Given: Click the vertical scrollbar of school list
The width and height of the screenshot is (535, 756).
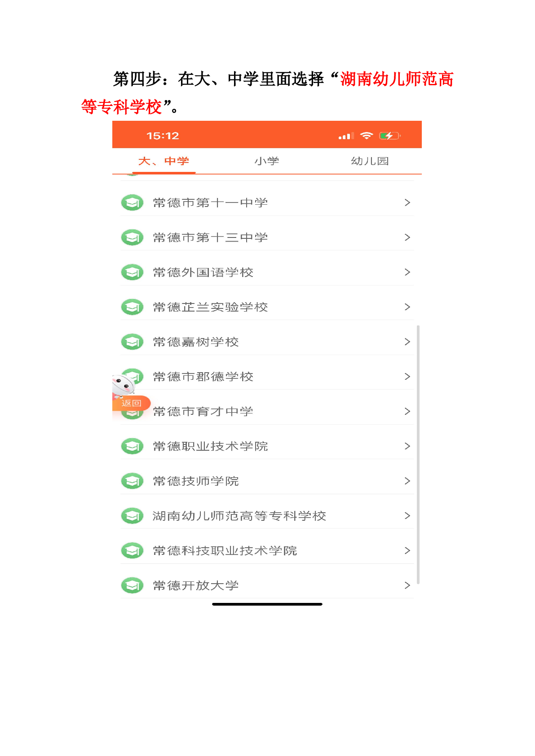Looking at the screenshot, I should (418, 453).
